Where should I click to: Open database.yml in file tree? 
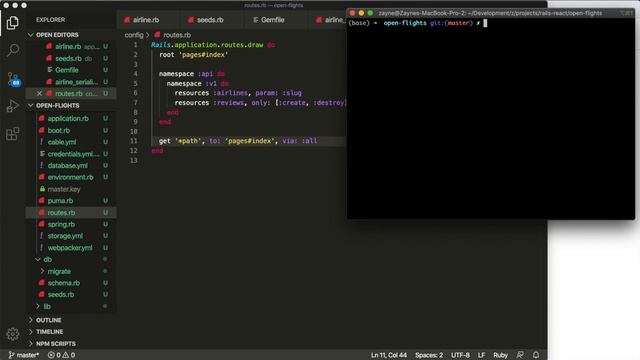(x=71, y=165)
